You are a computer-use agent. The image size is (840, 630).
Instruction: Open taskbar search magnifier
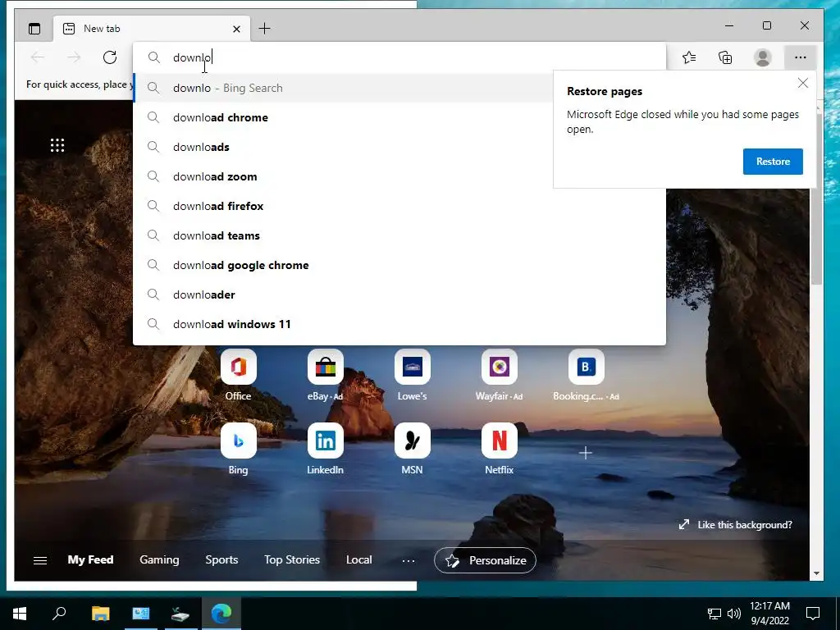[59, 614]
